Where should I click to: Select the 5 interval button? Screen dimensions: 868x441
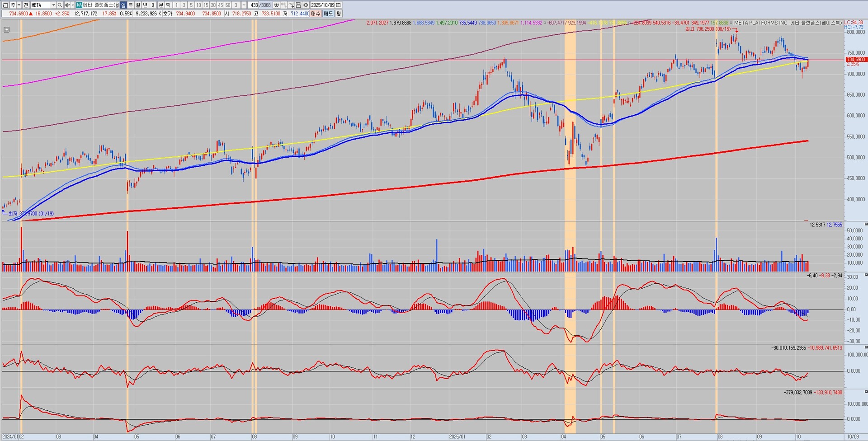(191, 5)
